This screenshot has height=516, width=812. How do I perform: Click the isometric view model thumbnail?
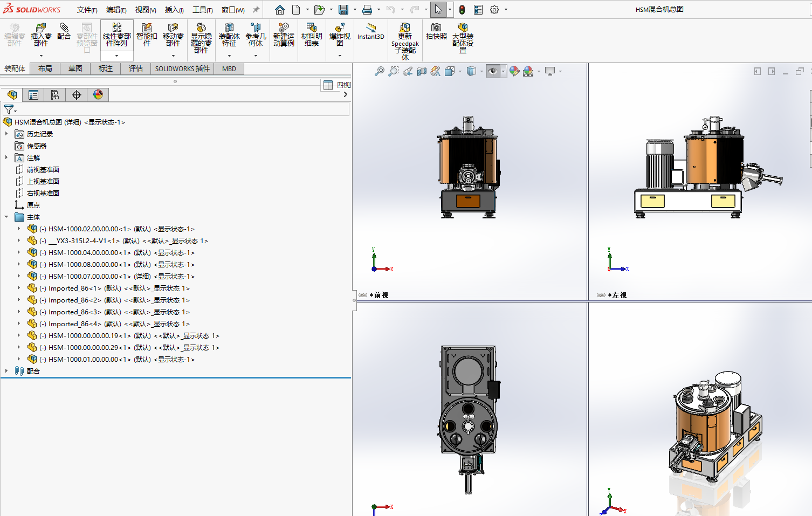(716, 426)
